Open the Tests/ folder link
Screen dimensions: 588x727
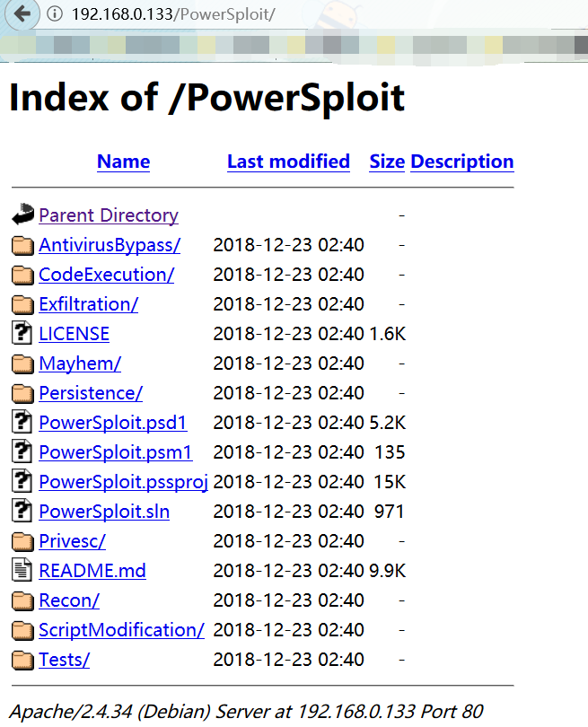tap(64, 661)
